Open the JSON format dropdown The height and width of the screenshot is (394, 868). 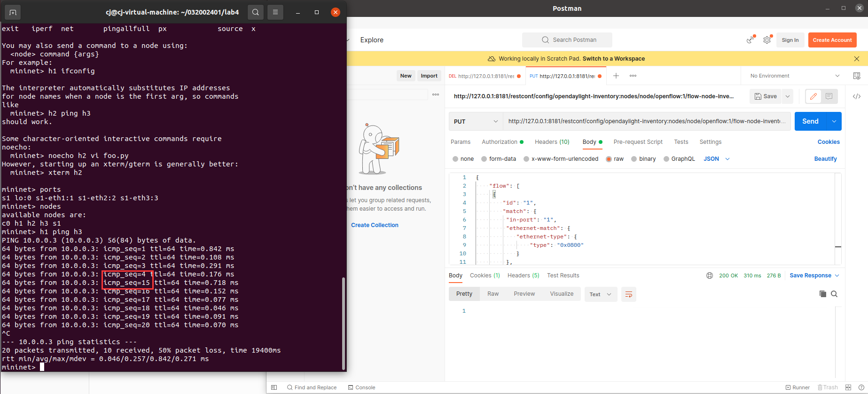click(x=717, y=159)
